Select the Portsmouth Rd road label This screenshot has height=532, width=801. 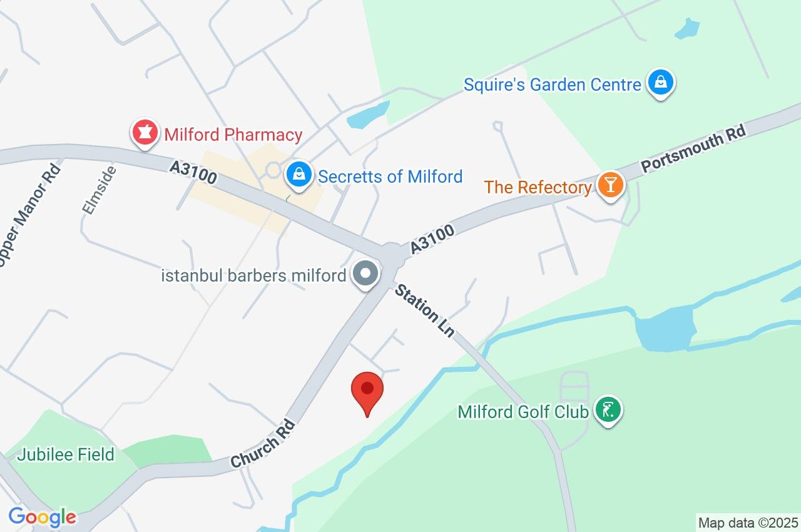694,150
